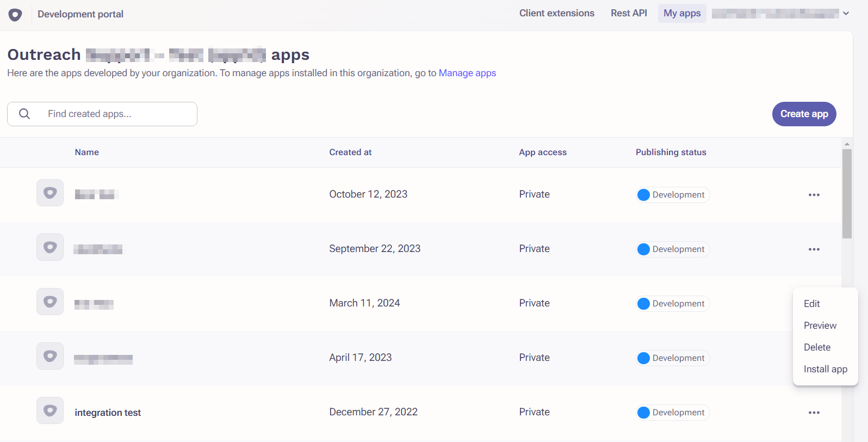Click app icon for October 12, 2023 row
The width and height of the screenshot is (868, 442).
coord(50,193)
